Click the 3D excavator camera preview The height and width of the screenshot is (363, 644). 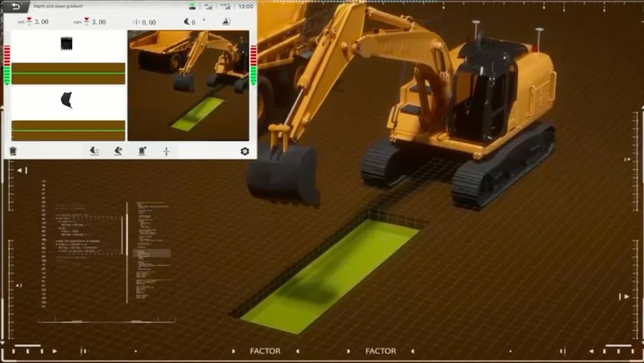188,85
